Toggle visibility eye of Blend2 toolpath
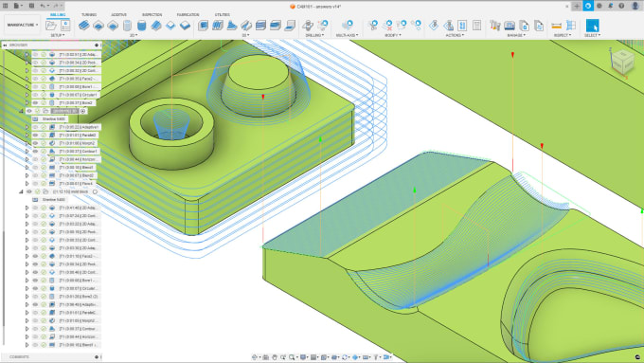This screenshot has width=644, height=363. coord(35,175)
